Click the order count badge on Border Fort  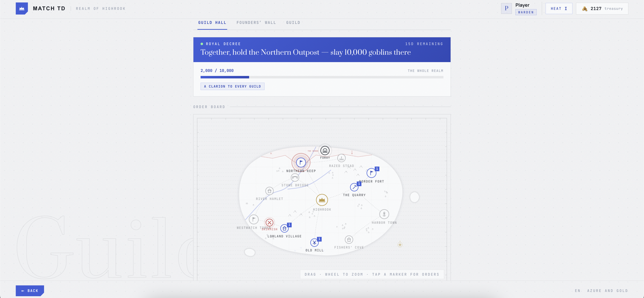[x=377, y=169]
